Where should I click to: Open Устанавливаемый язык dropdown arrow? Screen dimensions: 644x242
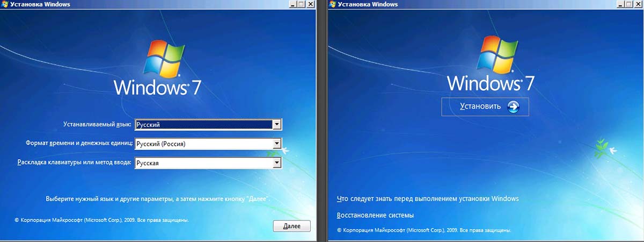click(277, 124)
